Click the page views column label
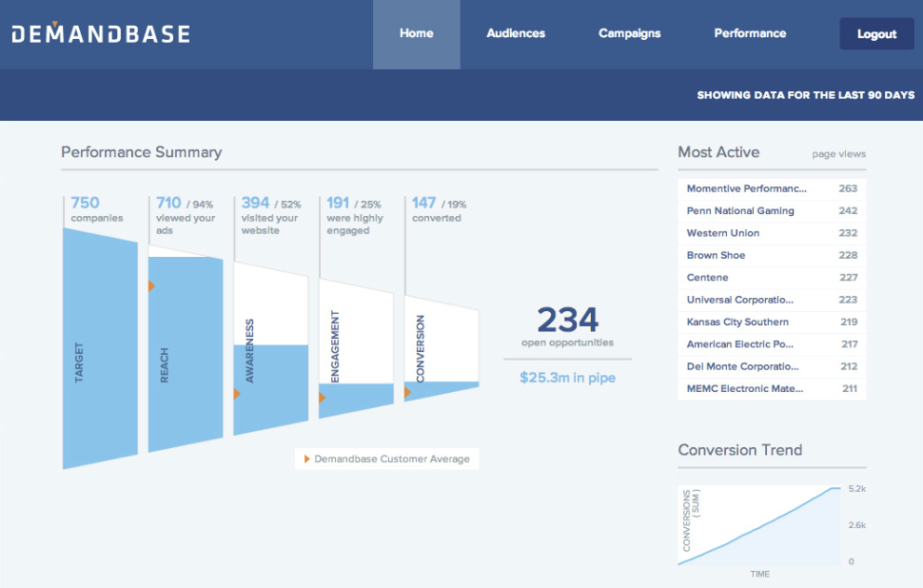This screenshot has height=588, width=923. click(839, 154)
